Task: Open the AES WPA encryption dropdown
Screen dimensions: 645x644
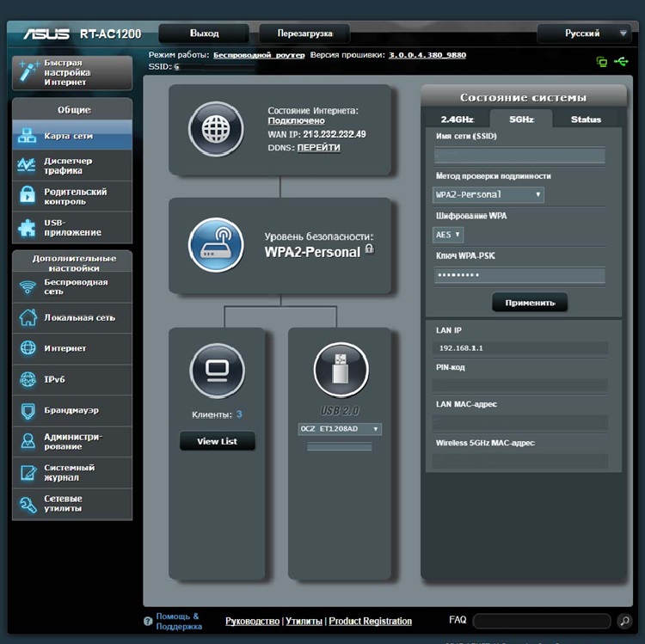Action: coord(448,234)
